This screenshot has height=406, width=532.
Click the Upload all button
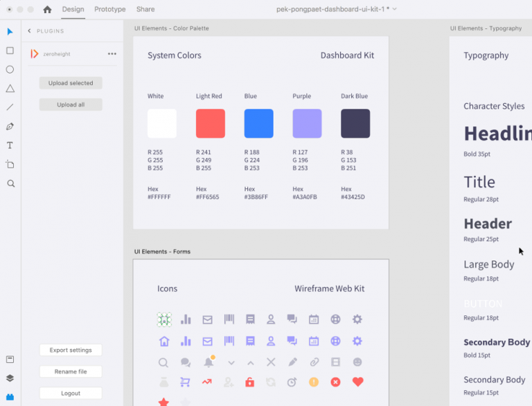point(71,105)
